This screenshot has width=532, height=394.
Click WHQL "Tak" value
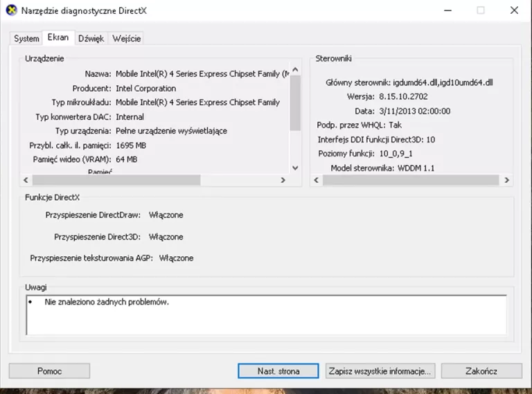tap(396, 125)
